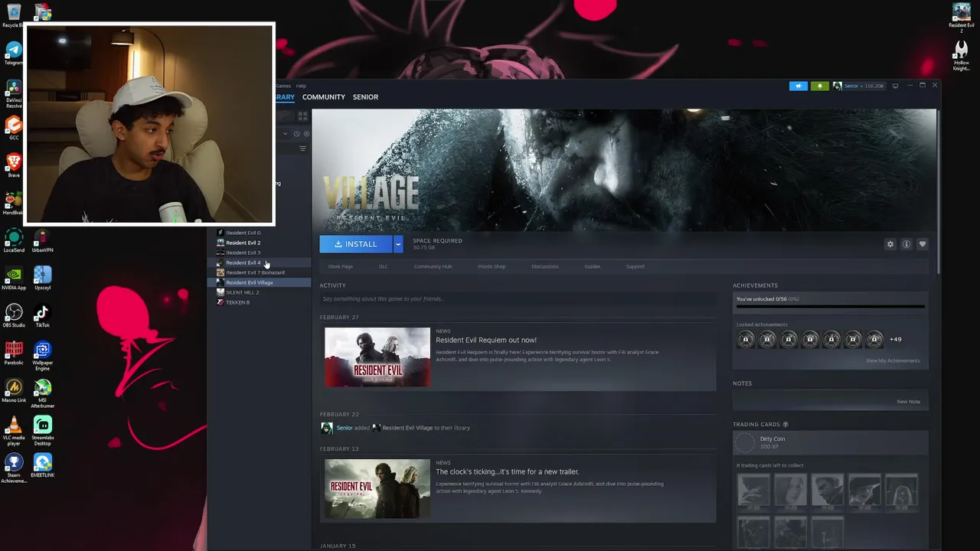This screenshot has width=980, height=551.
Task: Sort library by recent activity clock icon
Action: pos(296,134)
